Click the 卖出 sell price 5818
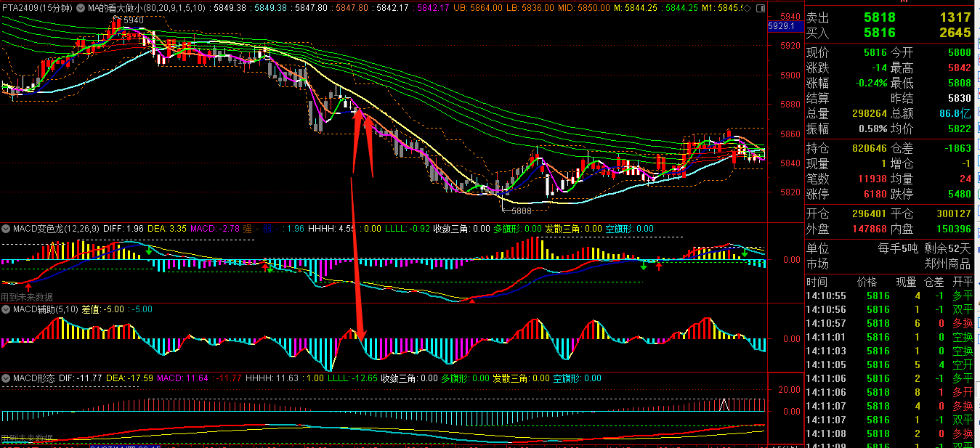This screenshot has height=448, width=980. (880, 17)
